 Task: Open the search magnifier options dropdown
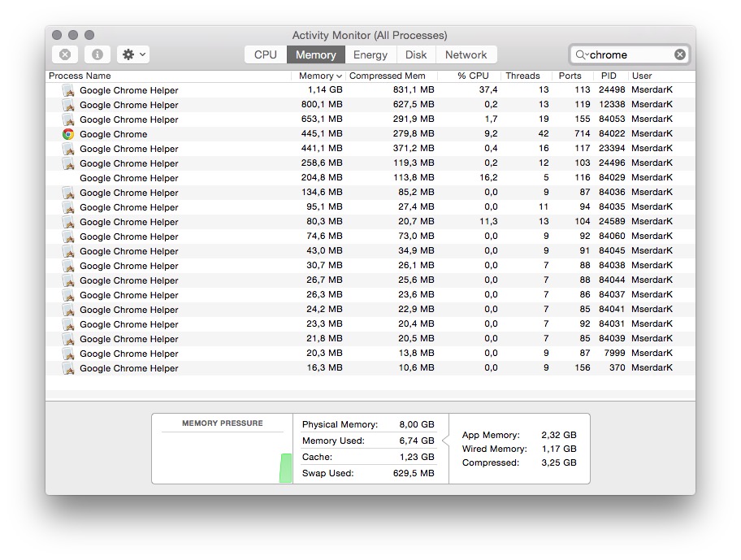tap(581, 54)
